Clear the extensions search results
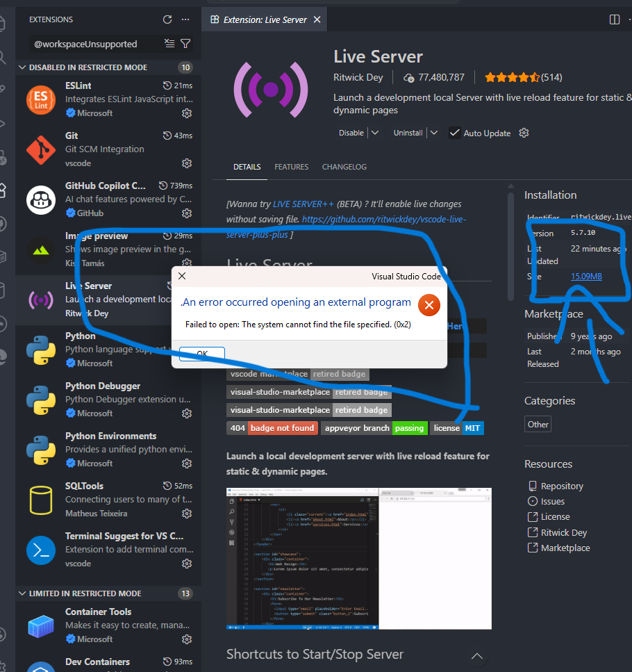The width and height of the screenshot is (632, 672). [169, 44]
